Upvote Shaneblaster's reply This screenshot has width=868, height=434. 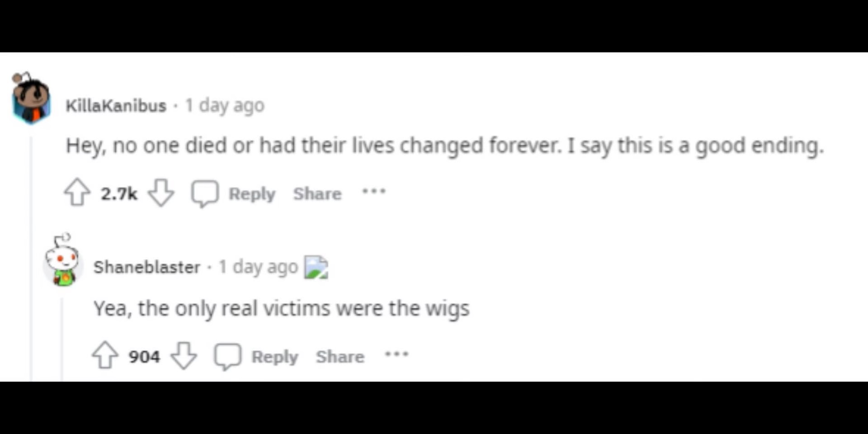point(105,355)
